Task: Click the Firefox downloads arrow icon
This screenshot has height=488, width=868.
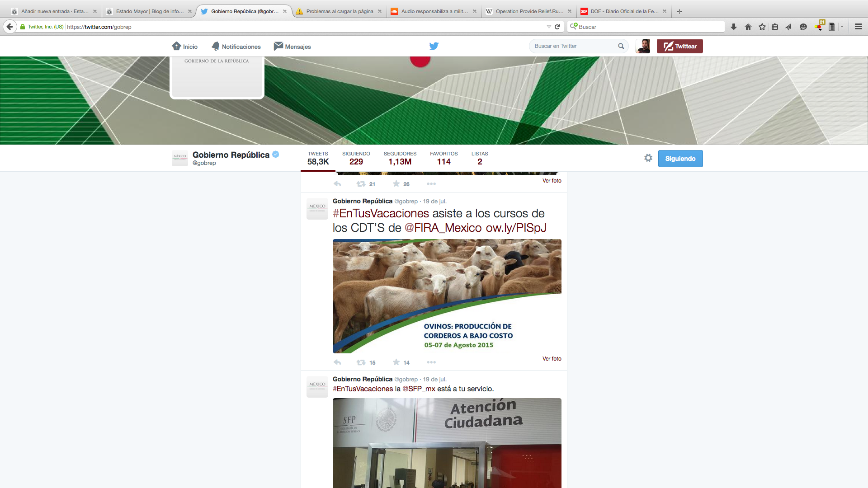Action: pos(734,27)
